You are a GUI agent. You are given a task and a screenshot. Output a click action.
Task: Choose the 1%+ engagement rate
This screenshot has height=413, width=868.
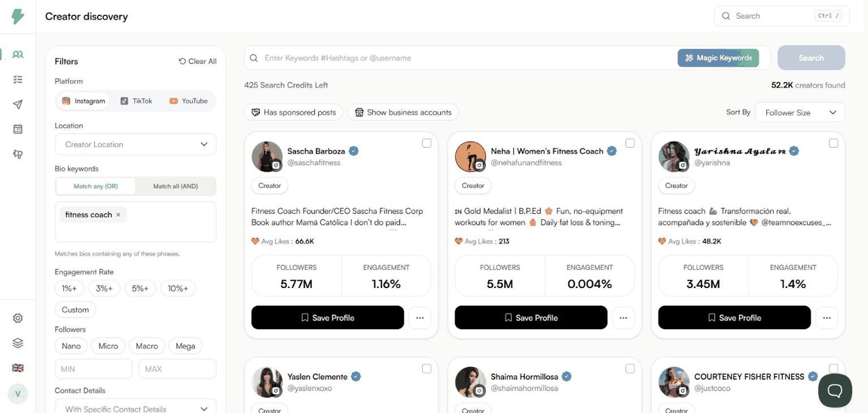[x=70, y=289]
